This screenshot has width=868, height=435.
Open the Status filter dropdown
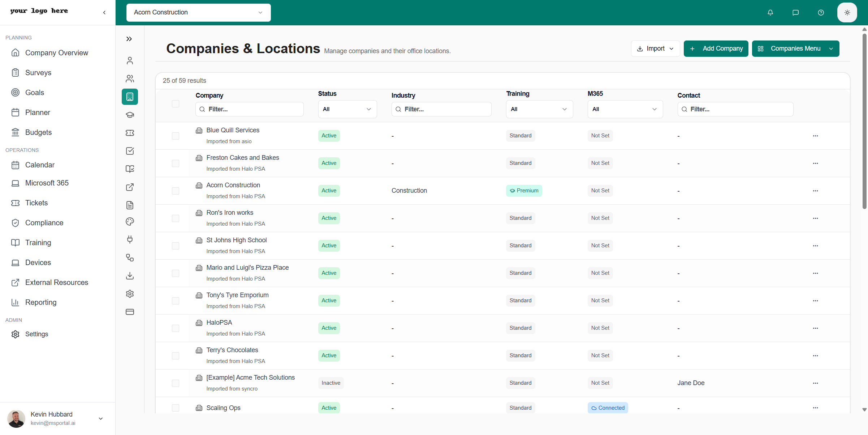pyautogui.click(x=347, y=109)
